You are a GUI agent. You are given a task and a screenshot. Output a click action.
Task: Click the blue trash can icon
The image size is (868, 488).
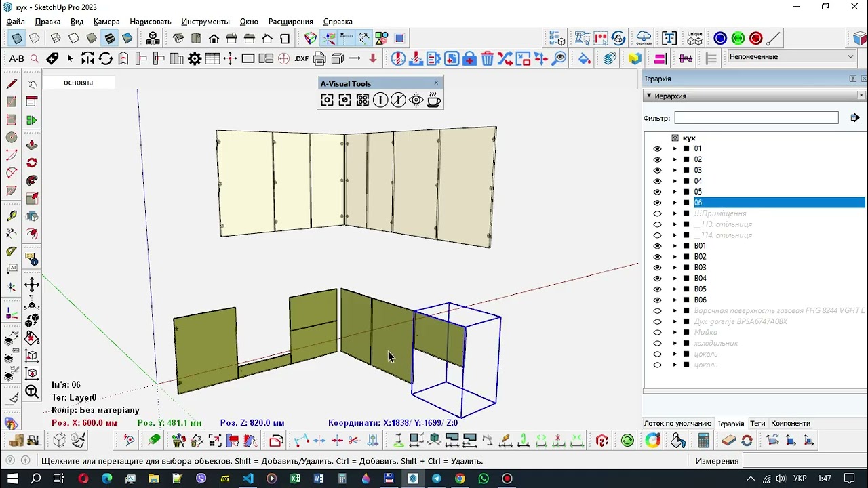487,58
